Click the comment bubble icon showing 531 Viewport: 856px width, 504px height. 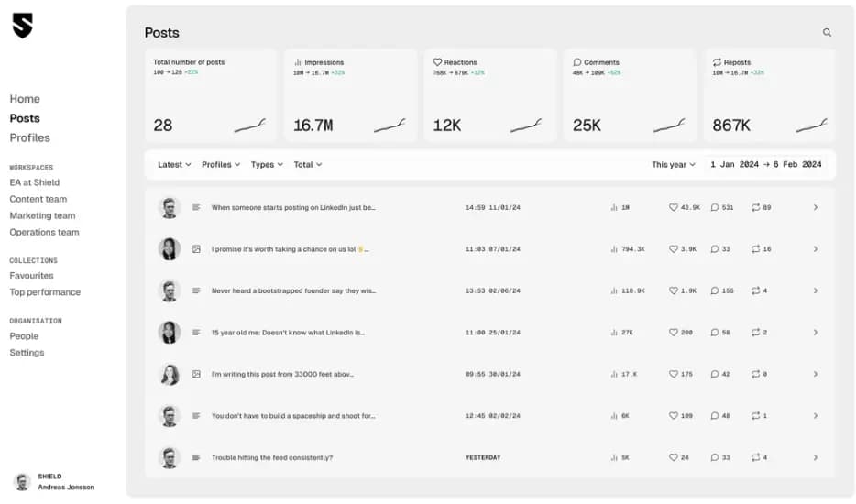715,208
